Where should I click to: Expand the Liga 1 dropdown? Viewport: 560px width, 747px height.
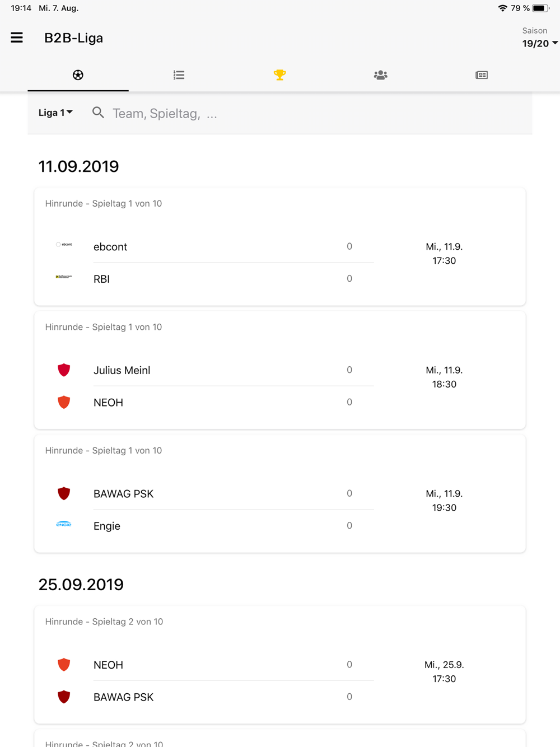[x=55, y=113]
